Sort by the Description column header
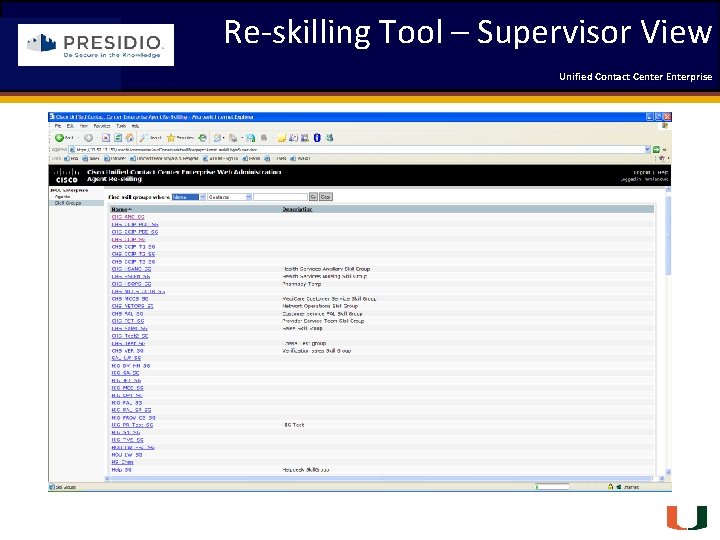The image size is (720, 540). 297,209
